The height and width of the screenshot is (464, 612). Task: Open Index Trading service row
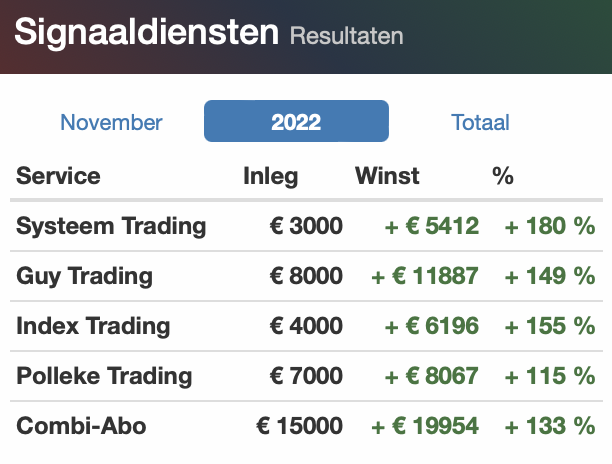click(x=93, y=326)
